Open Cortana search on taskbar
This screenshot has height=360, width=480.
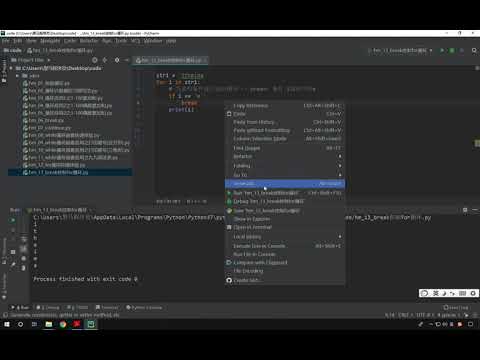click(x=20, y=324)
